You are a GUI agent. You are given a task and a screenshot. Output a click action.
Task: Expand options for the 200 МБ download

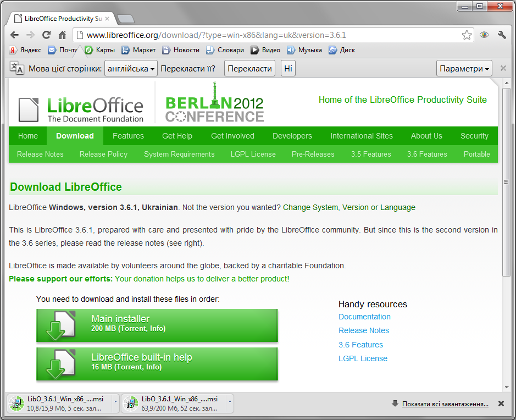point(230,401)
